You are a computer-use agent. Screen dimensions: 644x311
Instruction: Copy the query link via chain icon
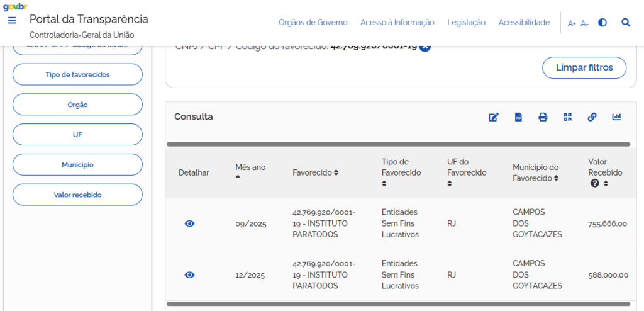click(x=592, y=117)
